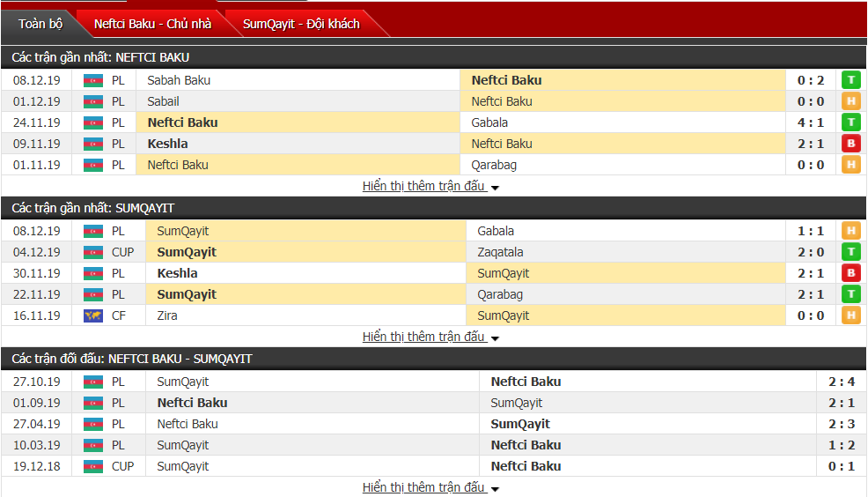Click the 2 : 4 score in the 27.10.19 row
868x497 pixels.
tap(842, 382)
